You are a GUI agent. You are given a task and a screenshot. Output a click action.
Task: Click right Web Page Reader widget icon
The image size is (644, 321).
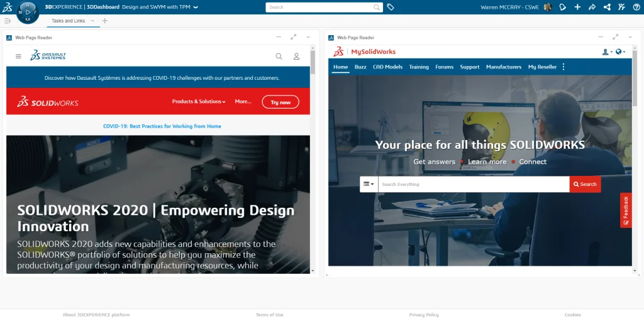click(331, 38)
